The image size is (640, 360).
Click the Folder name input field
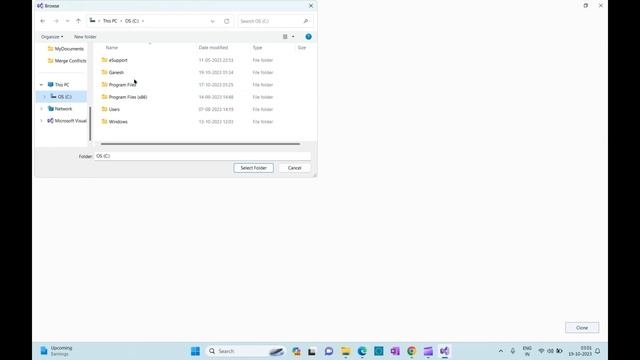pos(202,156)
